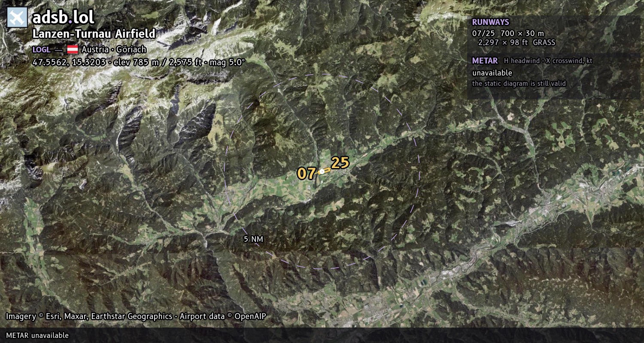Click the LOGL airport code
The width and height of the screenshot is (644, 343).
(41, 49)
